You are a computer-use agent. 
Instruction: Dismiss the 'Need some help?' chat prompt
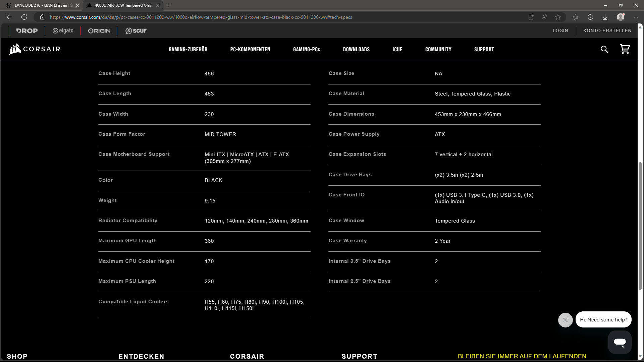point(565,320)
